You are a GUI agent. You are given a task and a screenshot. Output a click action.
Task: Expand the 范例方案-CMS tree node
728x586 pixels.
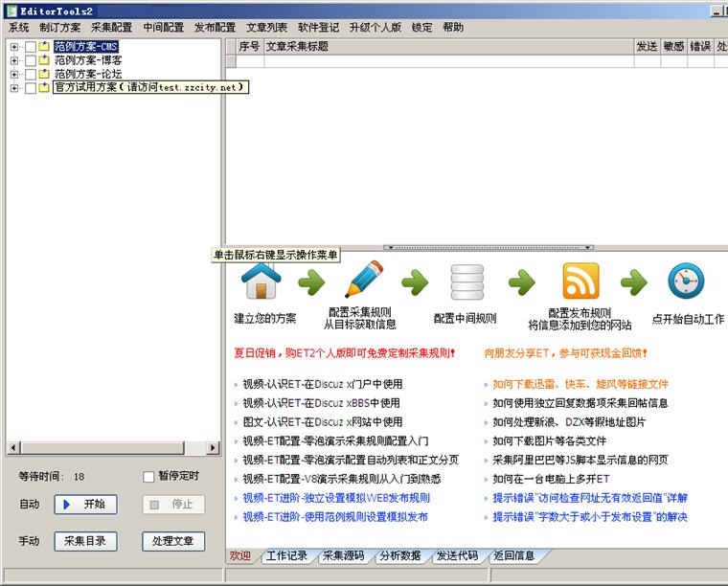14,47
